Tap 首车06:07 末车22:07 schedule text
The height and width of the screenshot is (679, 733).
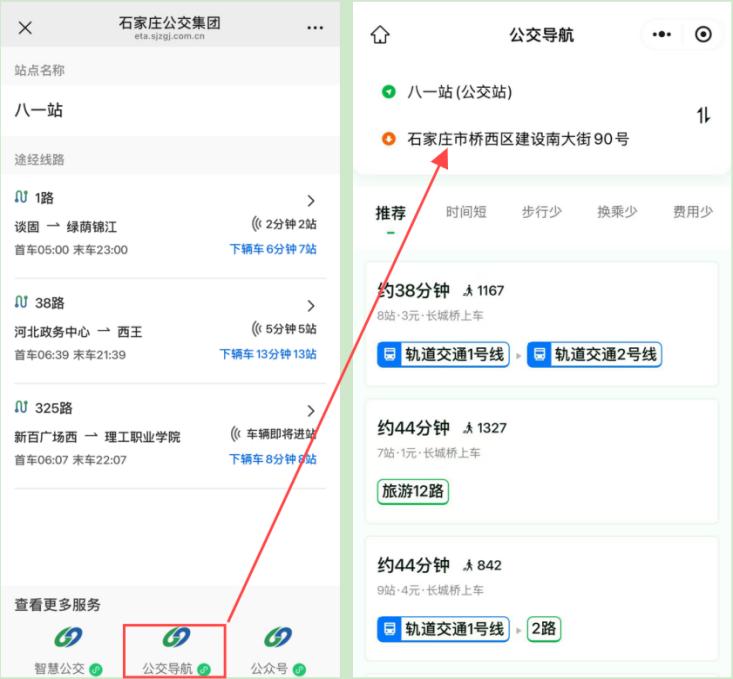coord(71,460)
